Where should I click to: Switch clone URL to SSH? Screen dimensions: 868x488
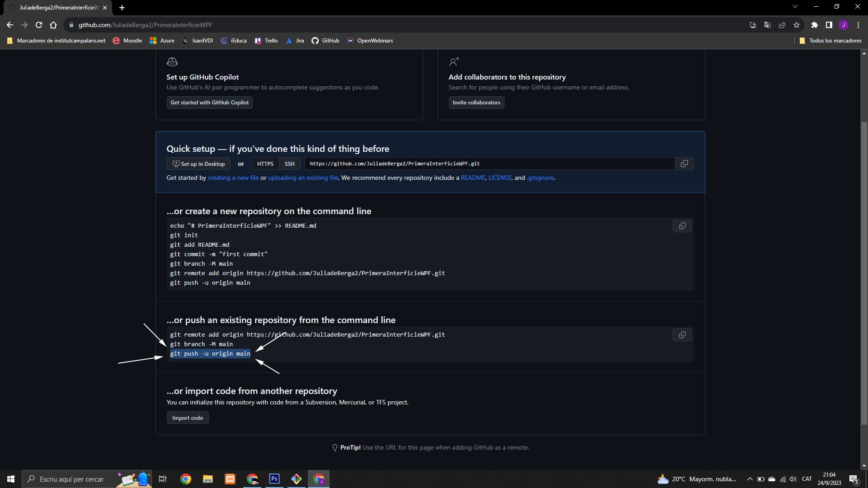pos(289,164)
